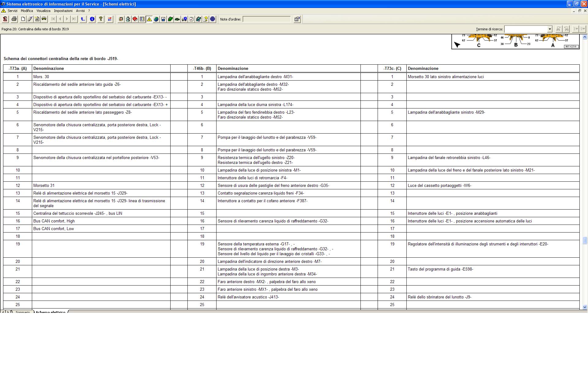Click the indent right arrow search icon
This screenshot has height=375, width=588.
(x=582, y=29)
